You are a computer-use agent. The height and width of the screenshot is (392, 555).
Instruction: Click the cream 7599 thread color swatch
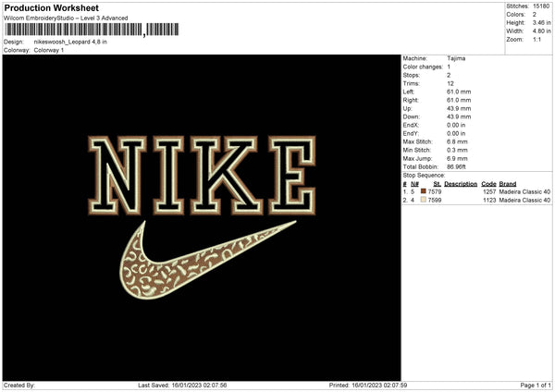423,200
